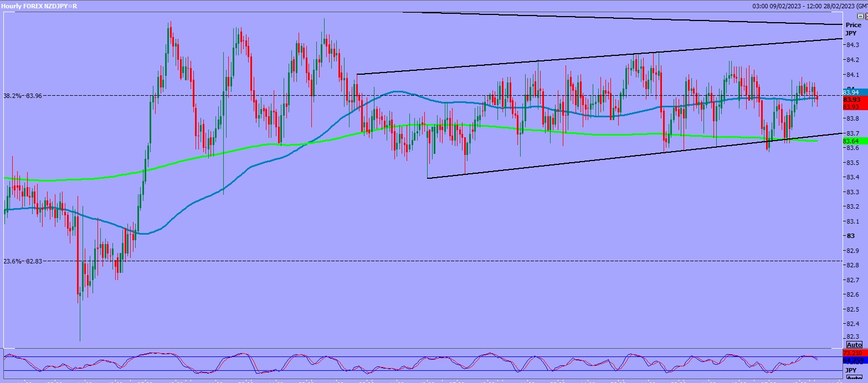
Task: Click the date range text at top
Action: 802,6
